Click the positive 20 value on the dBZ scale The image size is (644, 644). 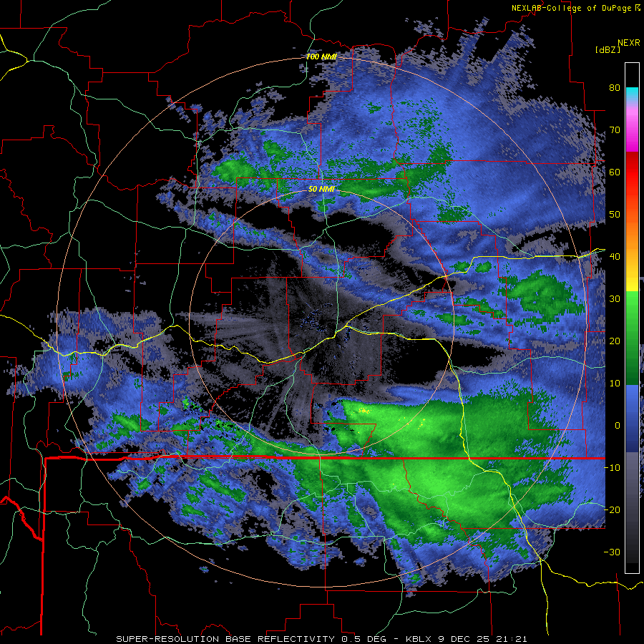[x=615, y=341]
